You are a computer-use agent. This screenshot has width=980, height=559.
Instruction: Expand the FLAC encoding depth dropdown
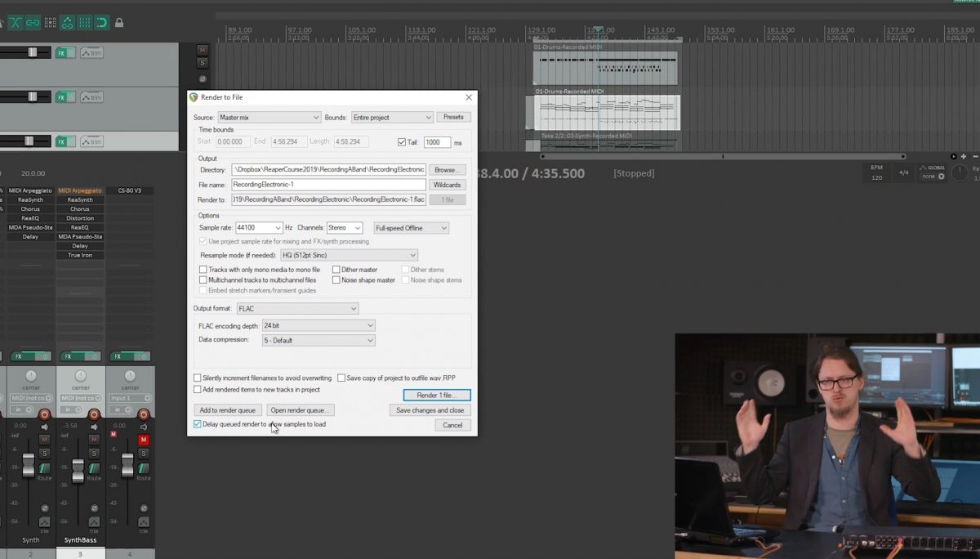pos(318,325)
